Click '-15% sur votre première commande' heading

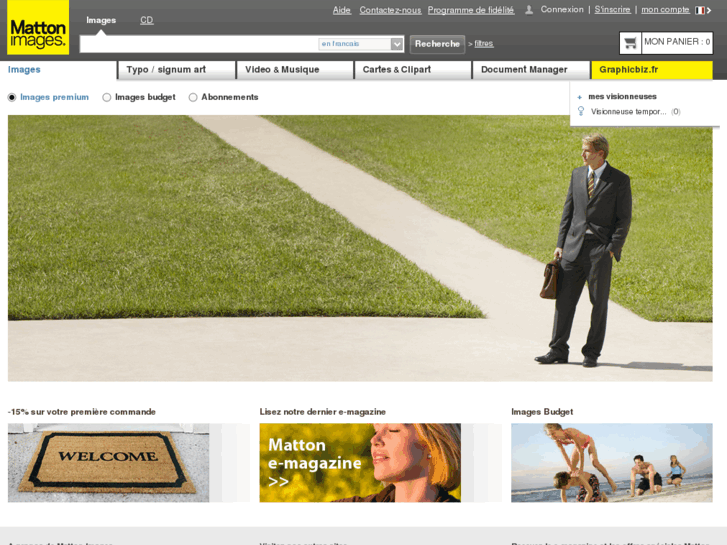point(82,412)
